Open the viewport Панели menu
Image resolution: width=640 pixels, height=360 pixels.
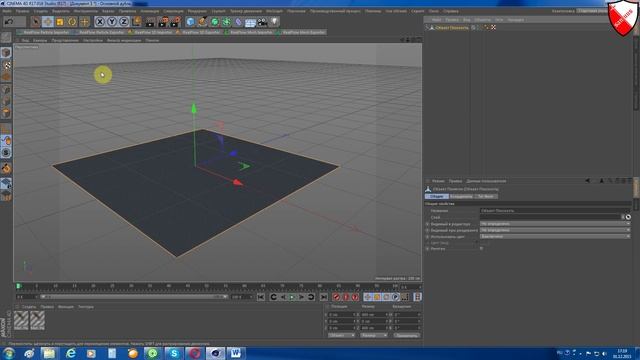tap(152, 40)
